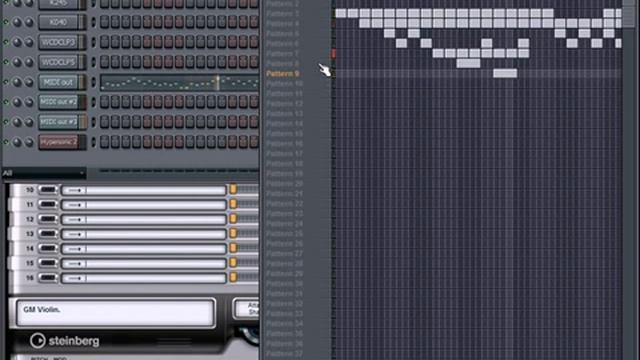Viewport: 640px width, 360px height.
Task: Click slot number 13 in Hypersonic
Action: coord(30,234)
